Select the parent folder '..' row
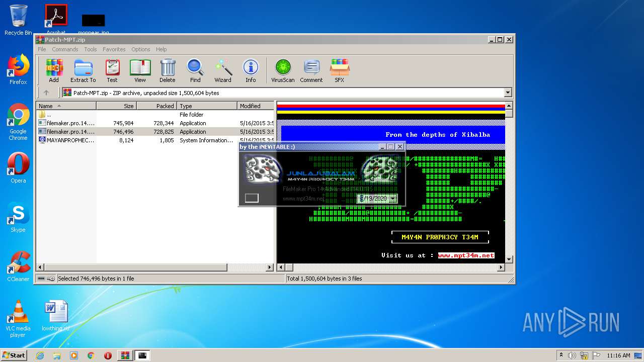Image resolution: width=644 pixels, height=362 pixels. click(155, 115)
